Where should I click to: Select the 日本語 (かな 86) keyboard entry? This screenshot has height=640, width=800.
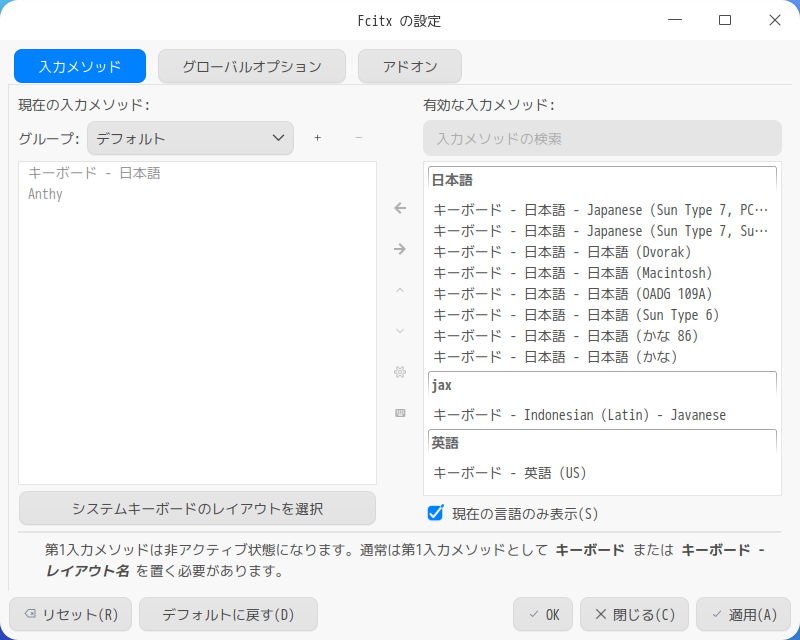(x=602, y=336)
